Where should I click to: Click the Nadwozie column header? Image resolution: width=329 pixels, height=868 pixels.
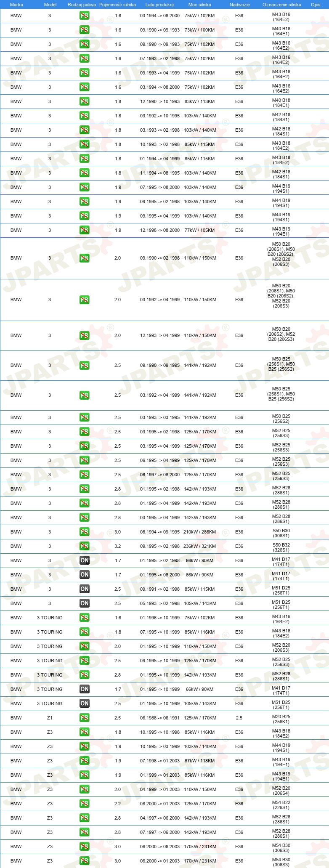click(x=239, y=5)
